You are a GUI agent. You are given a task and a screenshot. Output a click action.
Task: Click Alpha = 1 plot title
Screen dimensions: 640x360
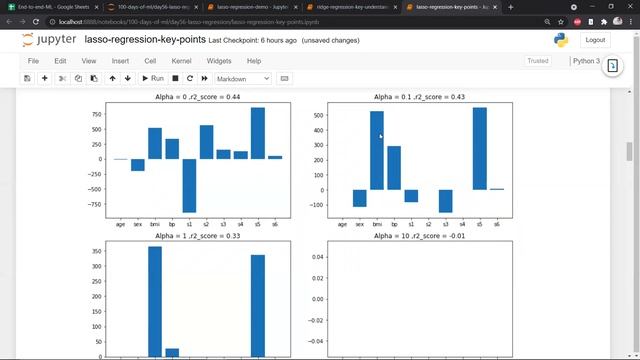click(x=198, y=236)
